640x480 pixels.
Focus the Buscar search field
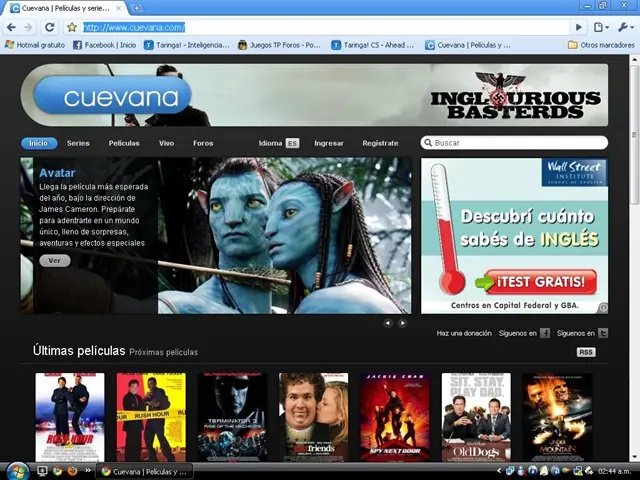click(514, 143)
